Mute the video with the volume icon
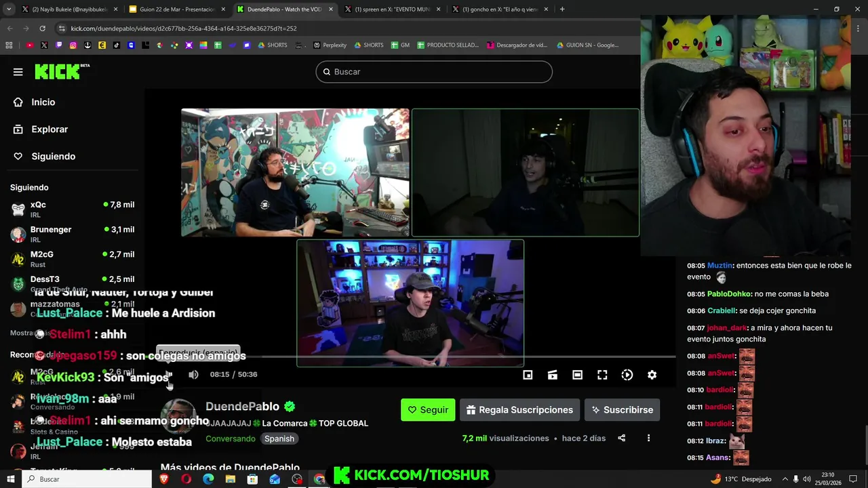This screenshot has width=868, height=488. coord(193,374)
